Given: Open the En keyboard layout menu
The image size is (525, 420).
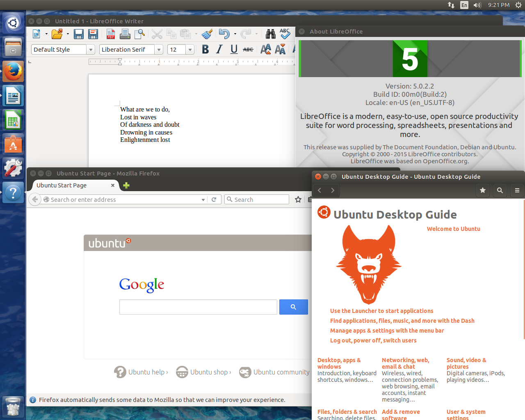Looking at the screenshot, I should click(x=464, y=5).
